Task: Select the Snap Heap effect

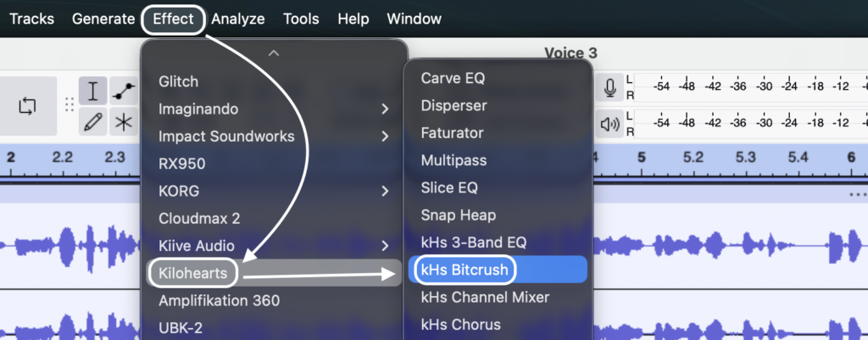Action: [x=459, y=215]
